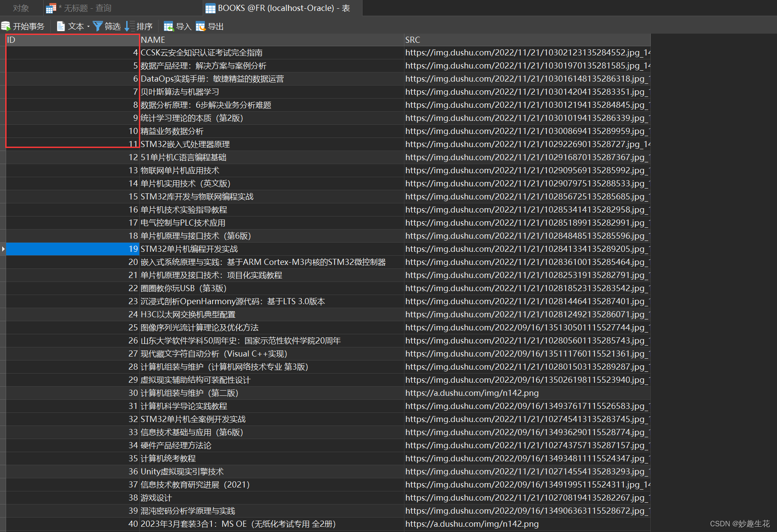Click the NAME column header
The height and width of the screenshot is (532, 777).
pyautogui.click(x=272, y=40)
